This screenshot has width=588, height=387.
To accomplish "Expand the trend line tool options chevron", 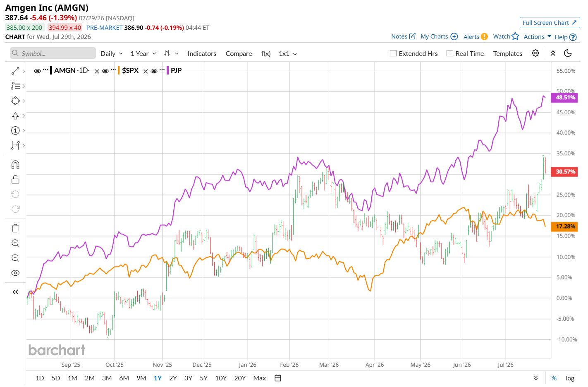I will pyautogui.click(x=24, y=71).
